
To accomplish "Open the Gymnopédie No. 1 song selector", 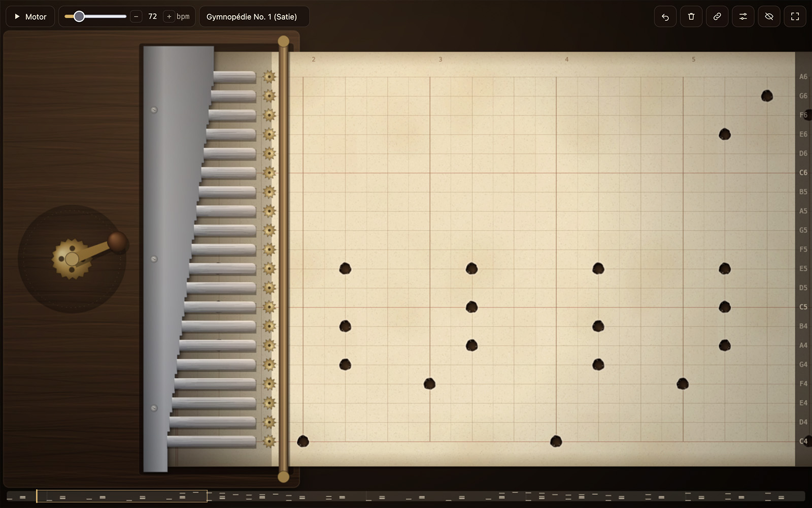I will click(x=254, y=17).
